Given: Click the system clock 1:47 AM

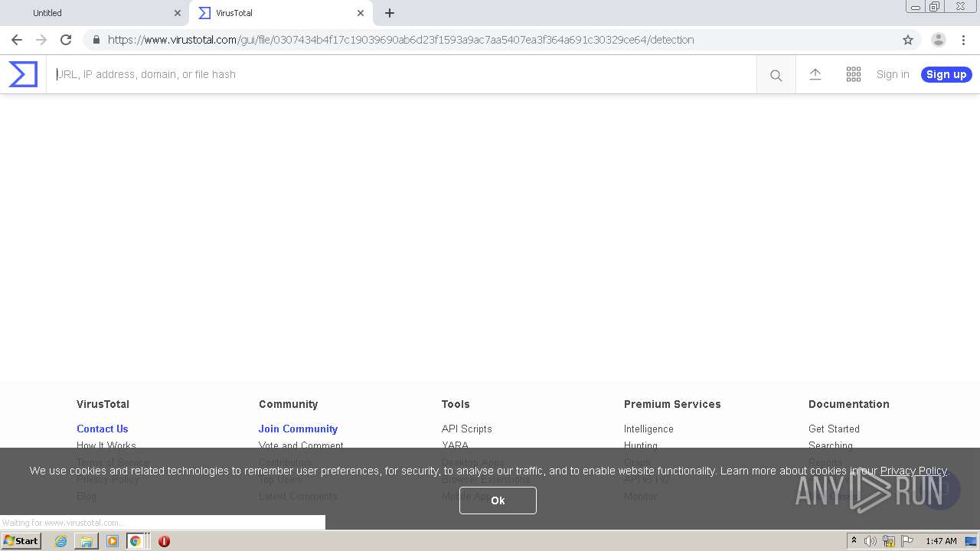Looking at the screenshot, I should [x=941, y=541].
